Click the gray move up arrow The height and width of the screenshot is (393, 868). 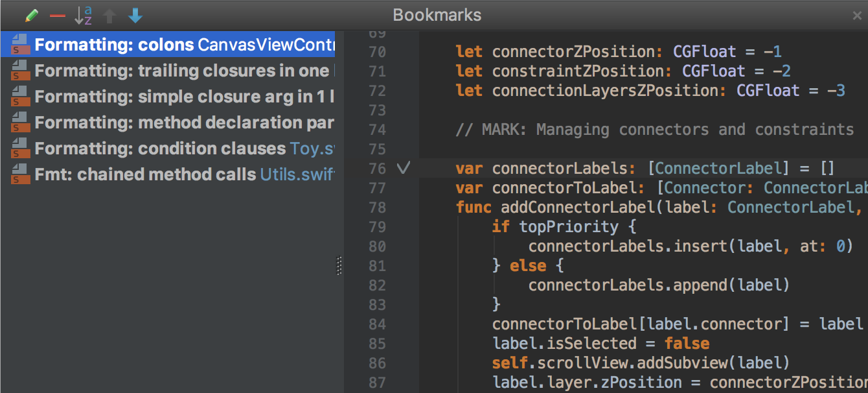[109, 16]
